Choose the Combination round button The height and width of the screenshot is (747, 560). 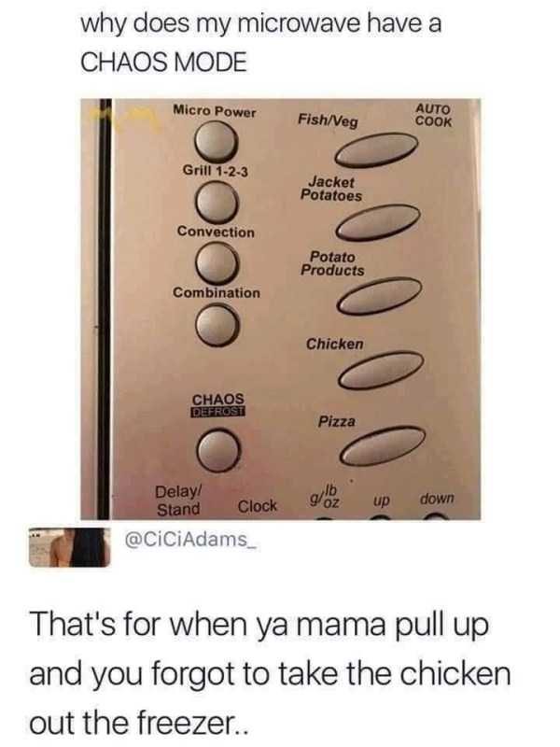217,325
